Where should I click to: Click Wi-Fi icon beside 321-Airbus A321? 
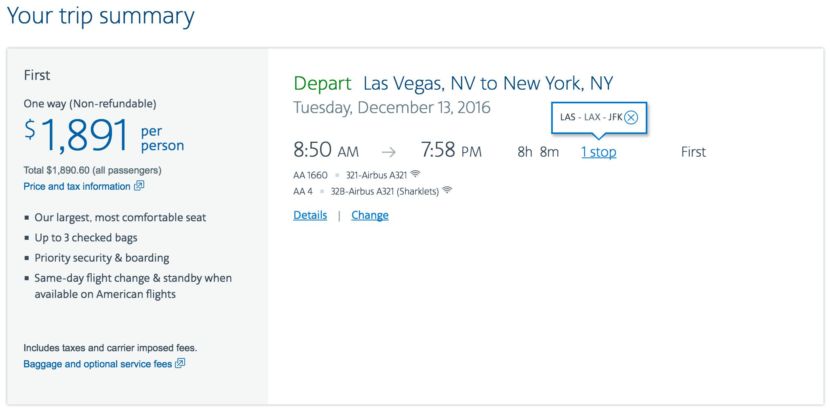[x=415, y=174]
